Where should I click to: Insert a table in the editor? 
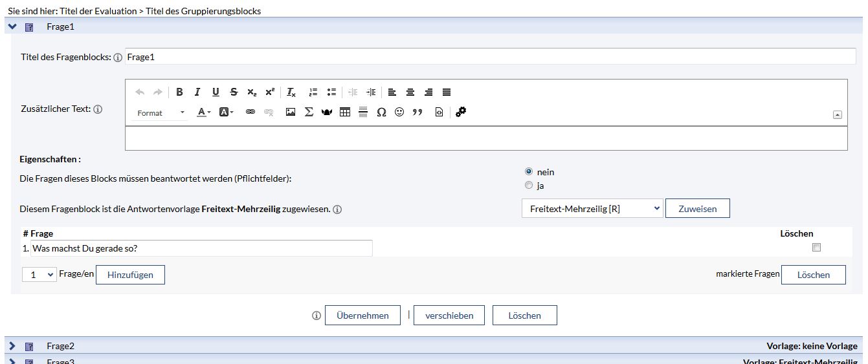click(345, 112)
